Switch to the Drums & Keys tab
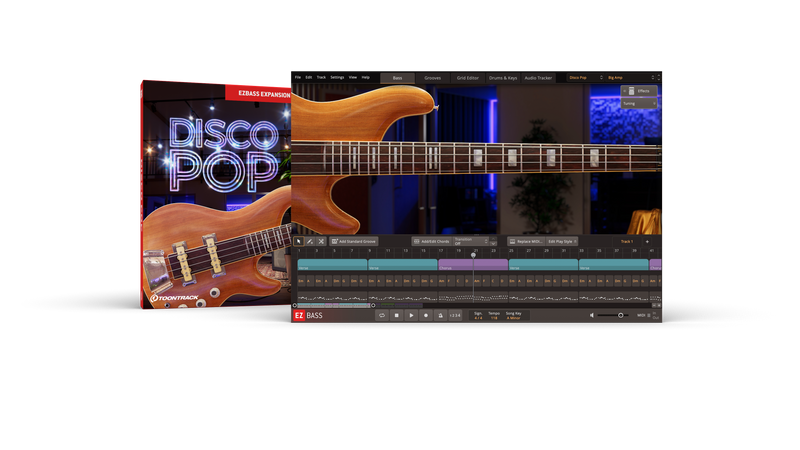The image size is (800, 450). (503, 78)
